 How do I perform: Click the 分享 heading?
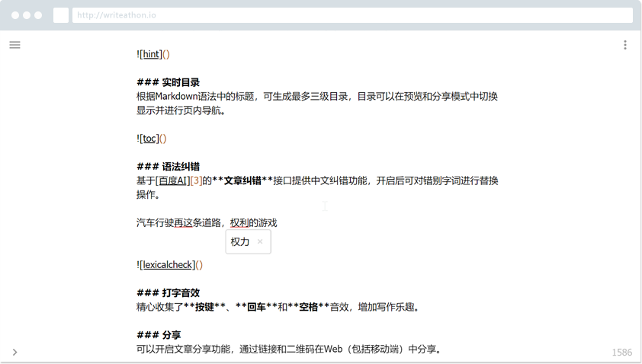(x=171, y=335)
